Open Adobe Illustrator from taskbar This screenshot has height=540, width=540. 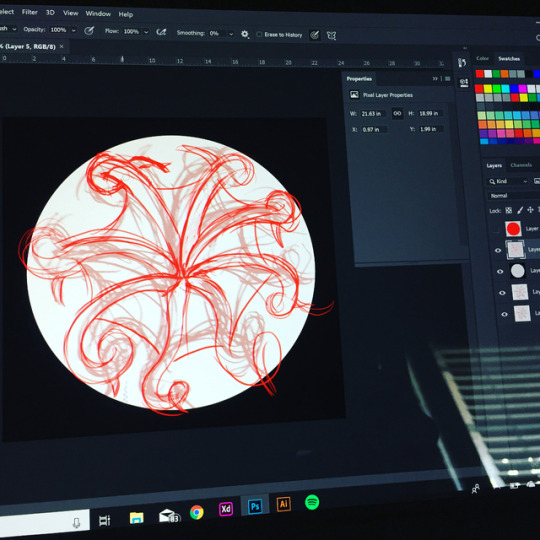click(283, 504)
